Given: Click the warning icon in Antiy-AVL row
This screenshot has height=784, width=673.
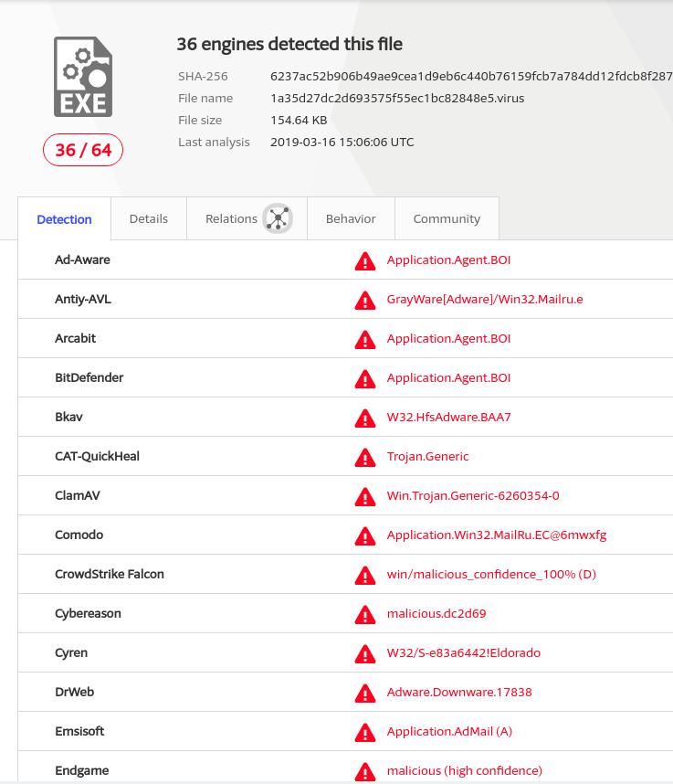Looking at the screenshot, I should [365, 301].
